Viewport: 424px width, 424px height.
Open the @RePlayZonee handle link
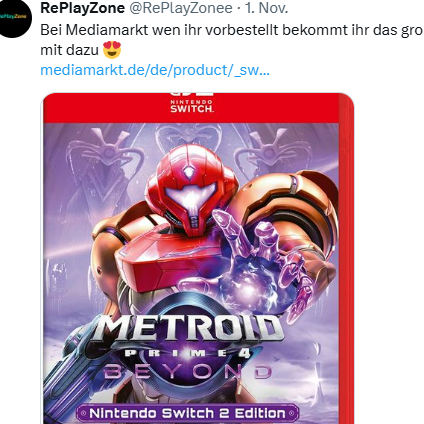(180, 8)
